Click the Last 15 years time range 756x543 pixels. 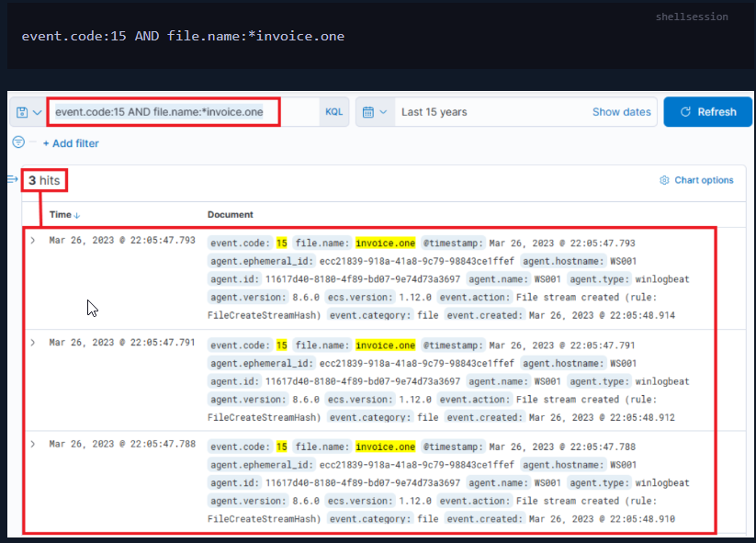(x=434, y=112)
